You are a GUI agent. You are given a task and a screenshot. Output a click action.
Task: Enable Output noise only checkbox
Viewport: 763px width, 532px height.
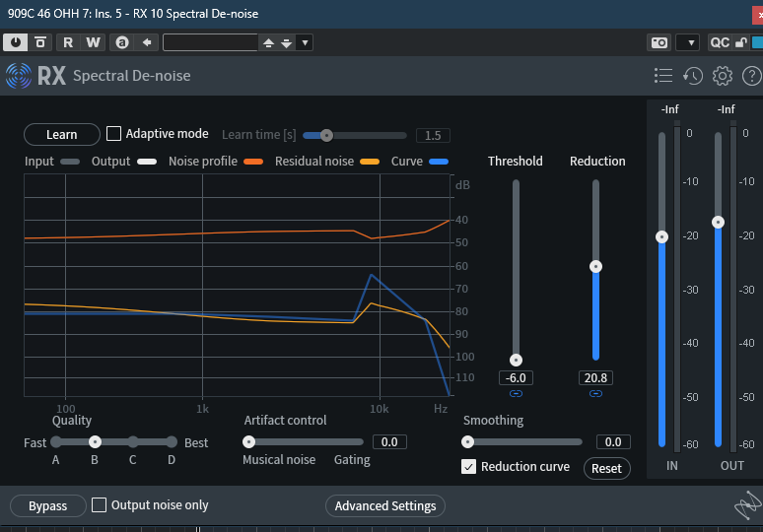click(100, 505)
